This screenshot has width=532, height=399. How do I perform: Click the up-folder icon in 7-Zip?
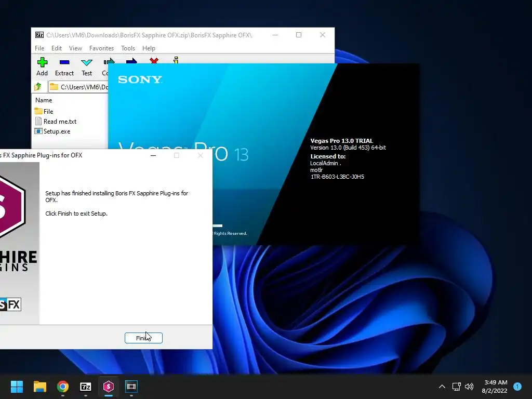38,87
